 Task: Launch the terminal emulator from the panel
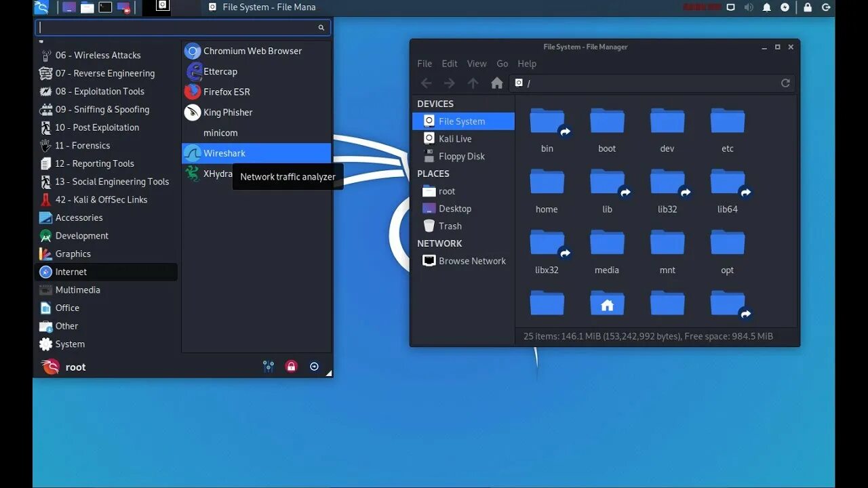coord(105,7)
